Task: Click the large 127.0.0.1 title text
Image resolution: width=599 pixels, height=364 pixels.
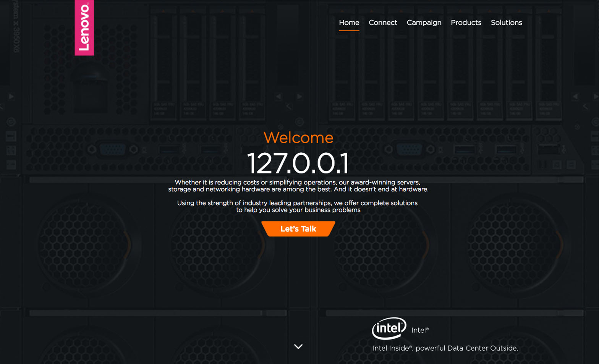Action: (x=298, y=163)
